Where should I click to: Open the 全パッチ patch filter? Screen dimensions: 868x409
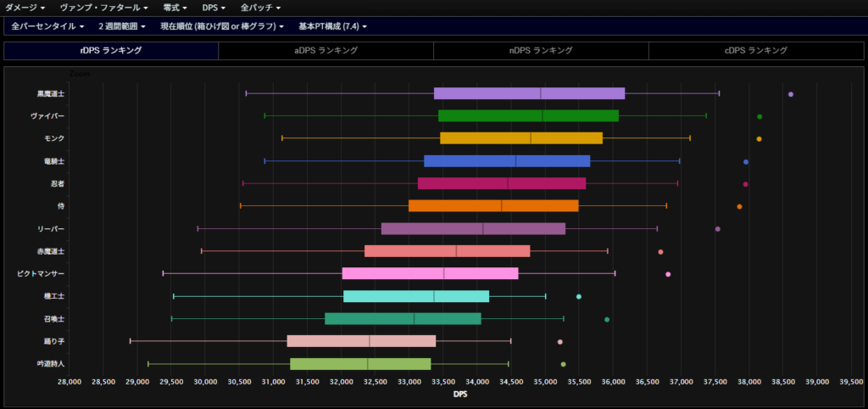pyautogui.click(x=260, y=7)
